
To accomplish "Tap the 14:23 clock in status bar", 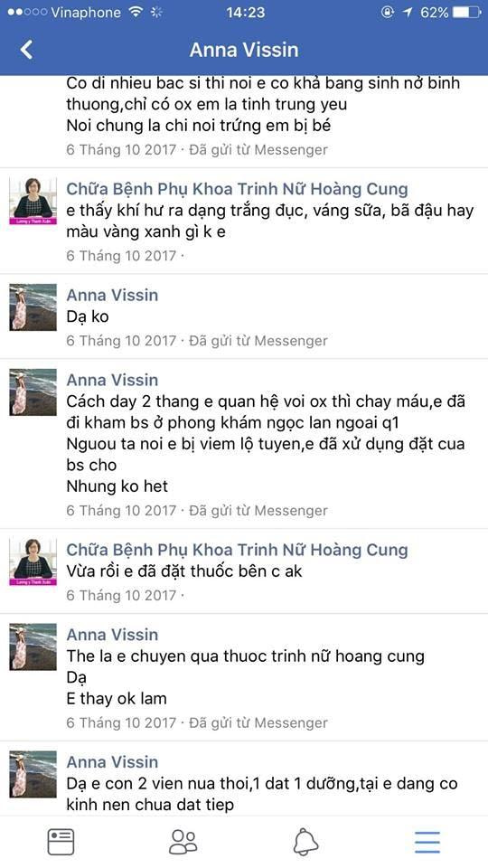I will tap(245, 12).
